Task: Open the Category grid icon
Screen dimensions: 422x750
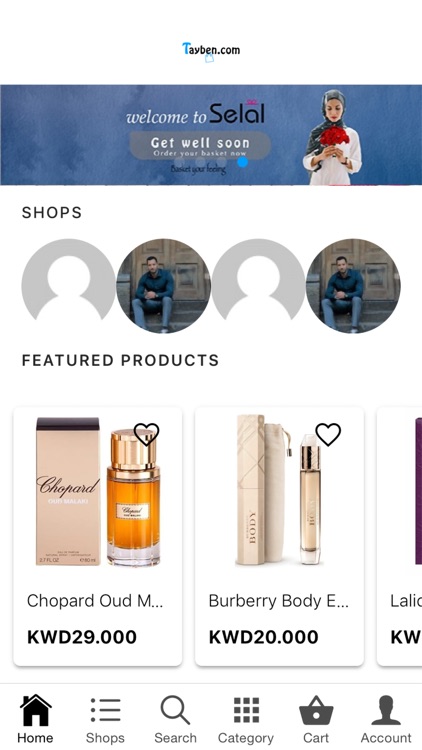Action: point(246,710)
